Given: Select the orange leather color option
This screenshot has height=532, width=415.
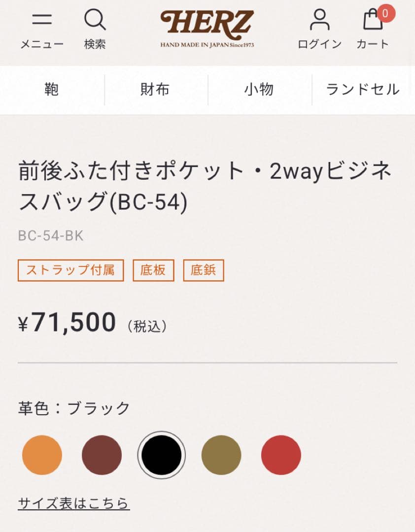Looking at the screenshot, I should 41,455.
